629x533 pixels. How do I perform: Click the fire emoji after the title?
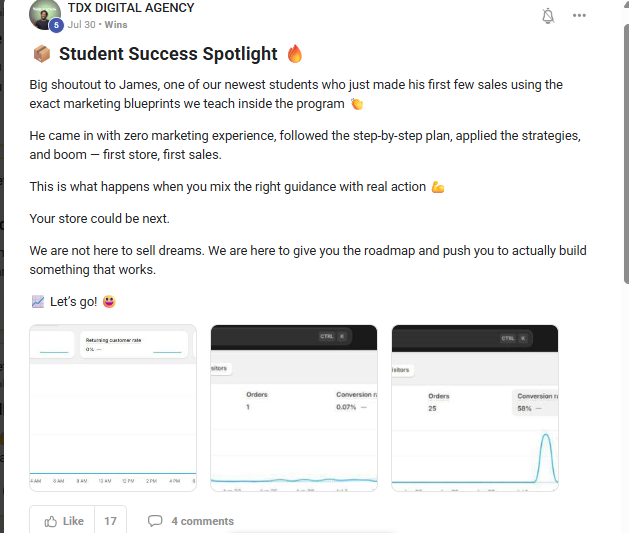point(295,54)
